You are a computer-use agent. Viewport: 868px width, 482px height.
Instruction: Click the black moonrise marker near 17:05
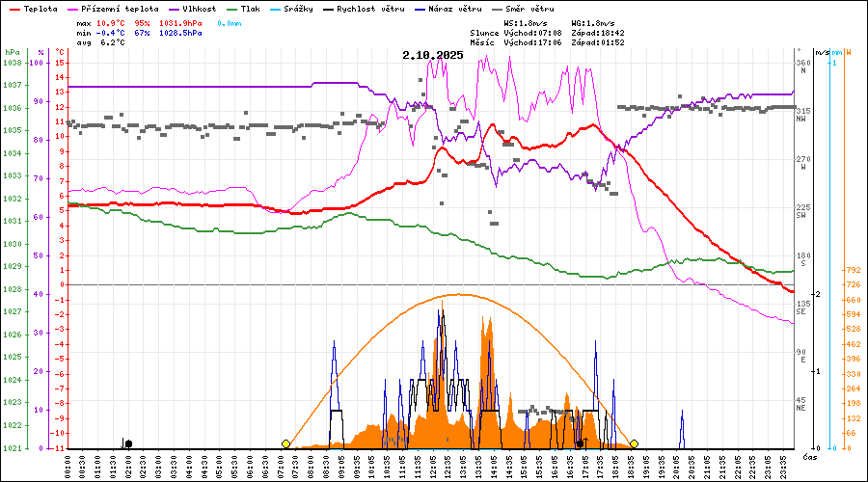click(580, 443)
